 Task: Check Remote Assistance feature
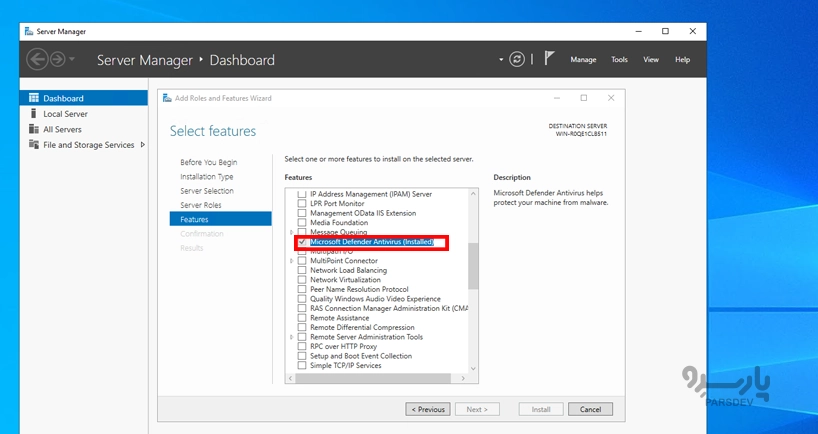pos(302,318)
